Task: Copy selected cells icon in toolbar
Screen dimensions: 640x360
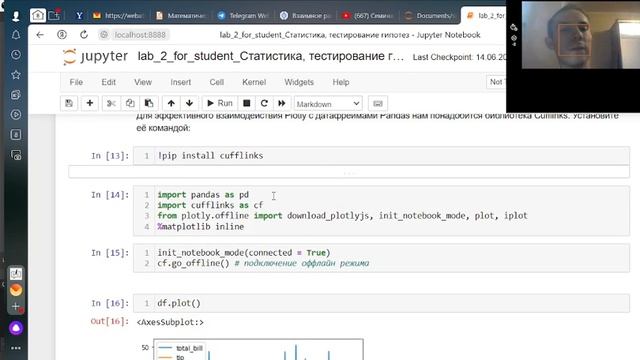Action: 130,103
